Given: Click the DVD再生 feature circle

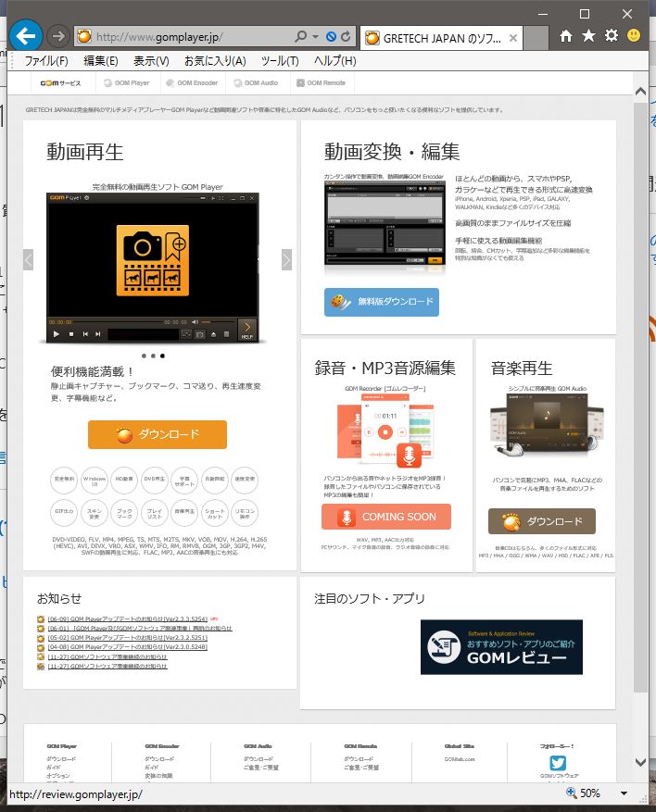Looking at the screenshot, I should tap(155, 480).
